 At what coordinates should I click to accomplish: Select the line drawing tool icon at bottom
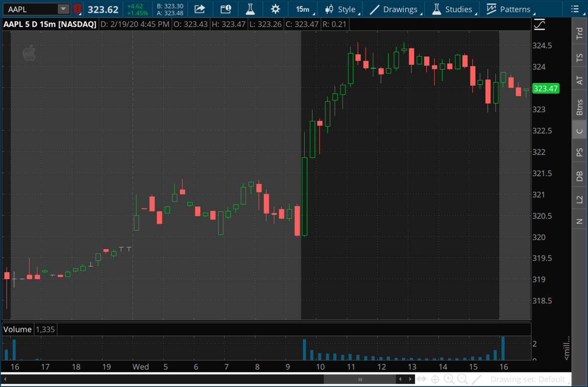tap(476, 379)
